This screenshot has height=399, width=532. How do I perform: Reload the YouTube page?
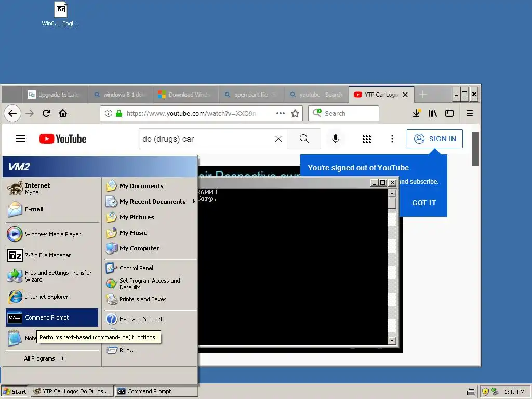coord(46,113)
